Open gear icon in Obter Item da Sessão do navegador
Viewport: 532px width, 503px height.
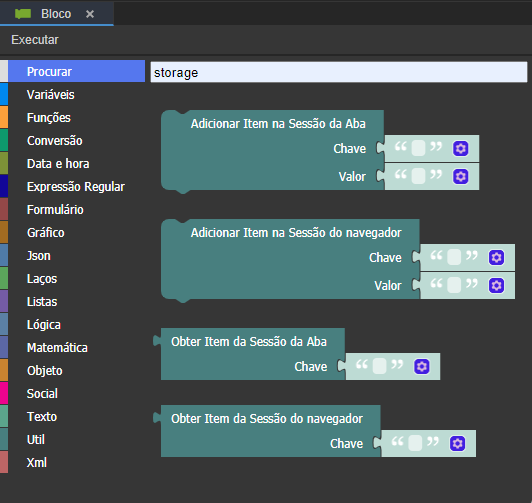pyautogui.click(x=457, y=443)
